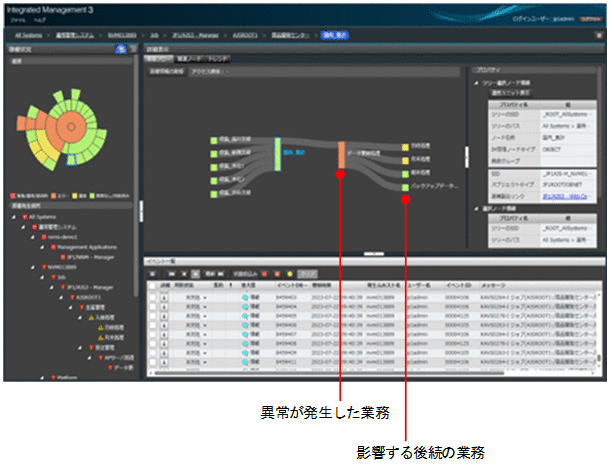
Task: Check the box for event 8459408
Action: coord(153,344)
